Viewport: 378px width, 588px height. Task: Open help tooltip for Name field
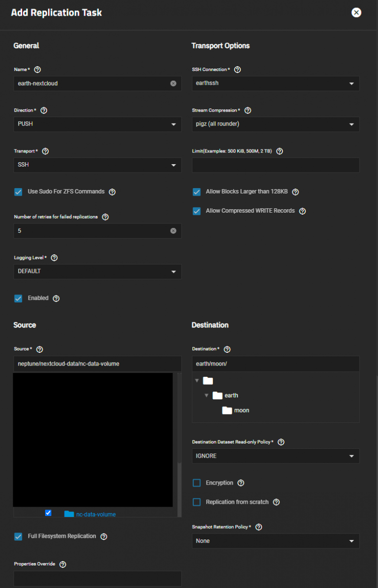[38, 70]
